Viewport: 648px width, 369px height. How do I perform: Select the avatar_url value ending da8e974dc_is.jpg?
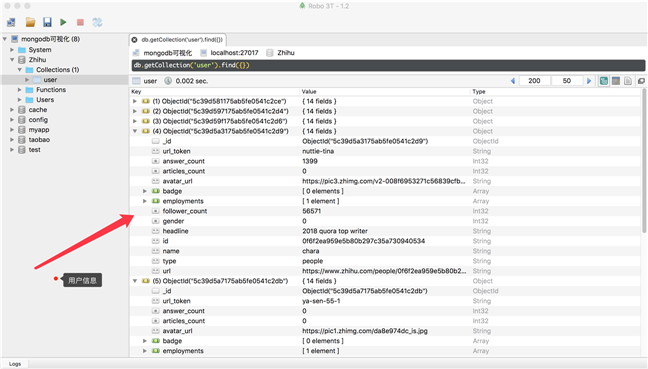point(365,331)
